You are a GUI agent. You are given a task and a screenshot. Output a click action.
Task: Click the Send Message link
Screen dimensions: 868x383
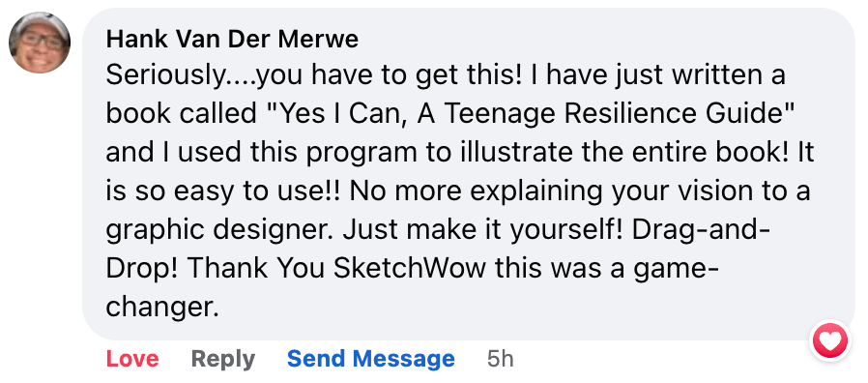(371, 359)
